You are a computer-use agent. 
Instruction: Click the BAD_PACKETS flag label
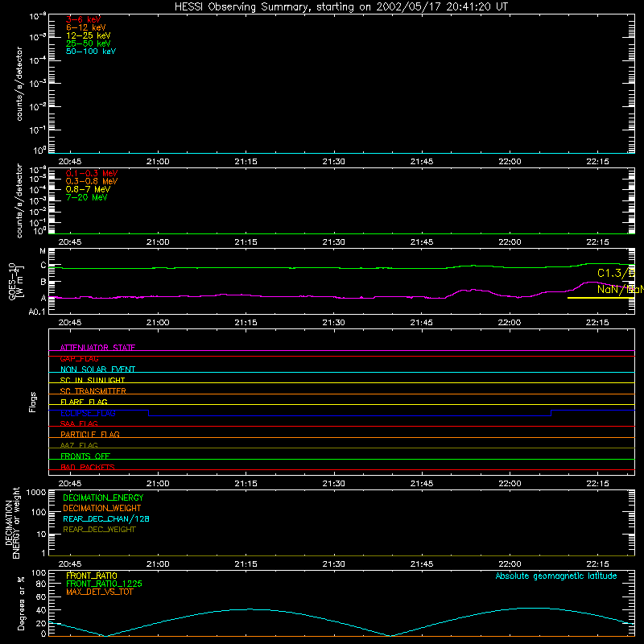click(x=88, y=467)
